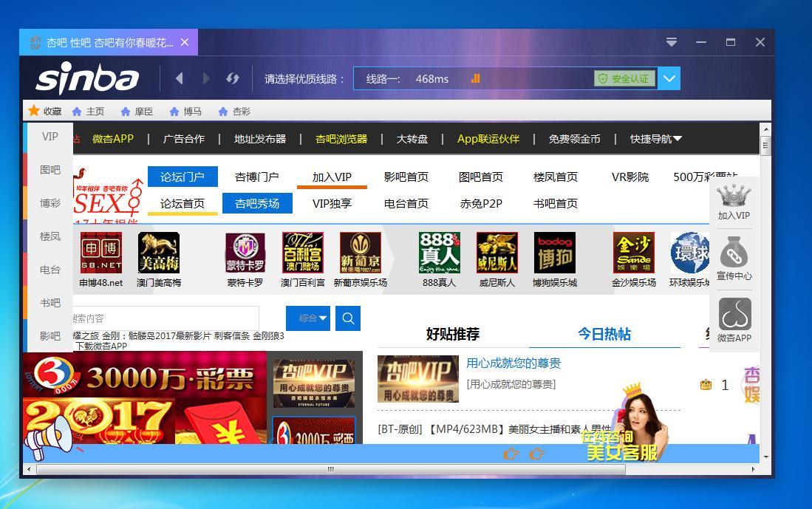Open the browser menu dropdown in the title bar
This screenshot has height=509, width=812.
(x=672, y=42)
